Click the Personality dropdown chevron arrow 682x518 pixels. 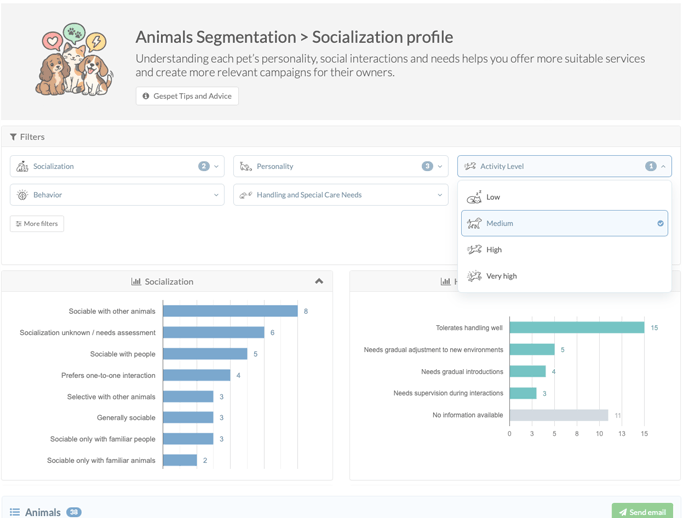coord(440,166)
